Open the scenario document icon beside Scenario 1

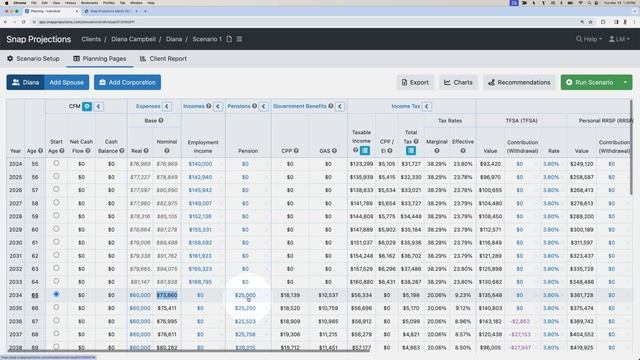click(229, 39)
